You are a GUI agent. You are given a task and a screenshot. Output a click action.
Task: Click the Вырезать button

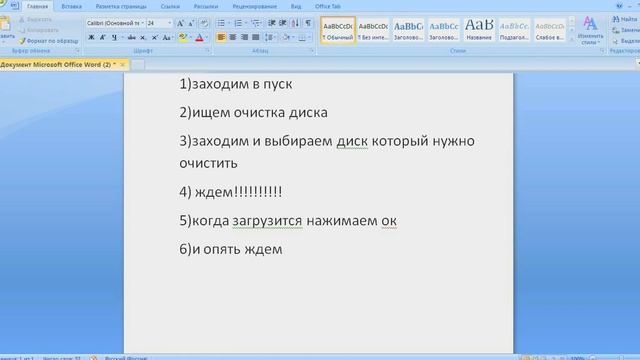click(x=36, y=20)
